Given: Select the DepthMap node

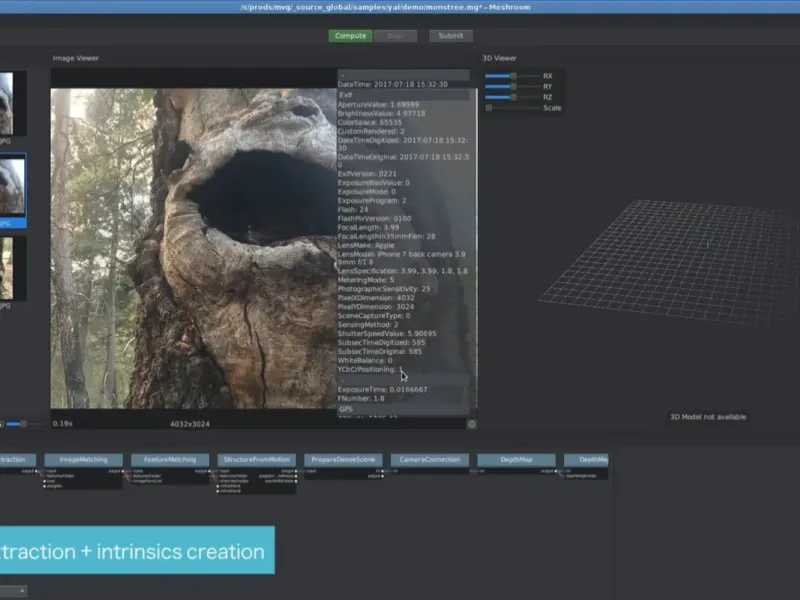Looking at the screenshot, I should [516, 460].
